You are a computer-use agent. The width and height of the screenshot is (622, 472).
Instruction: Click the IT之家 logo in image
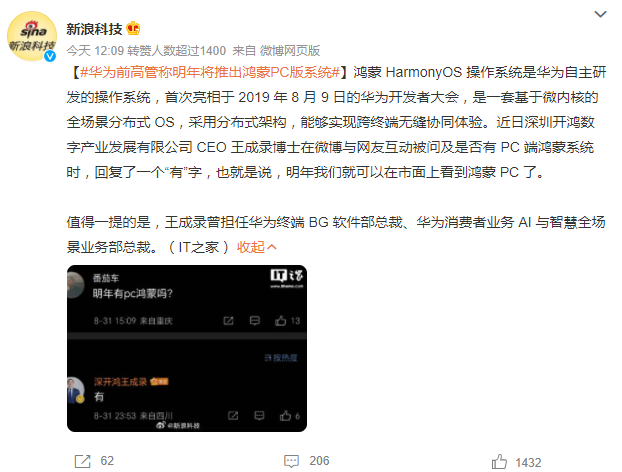coord(287,278)
